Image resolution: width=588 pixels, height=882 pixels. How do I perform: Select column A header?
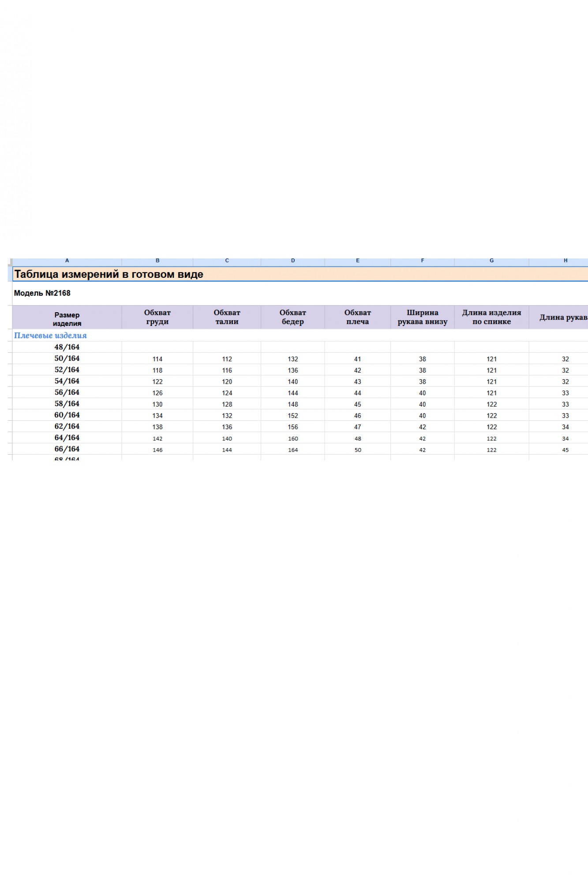(67, 261)
